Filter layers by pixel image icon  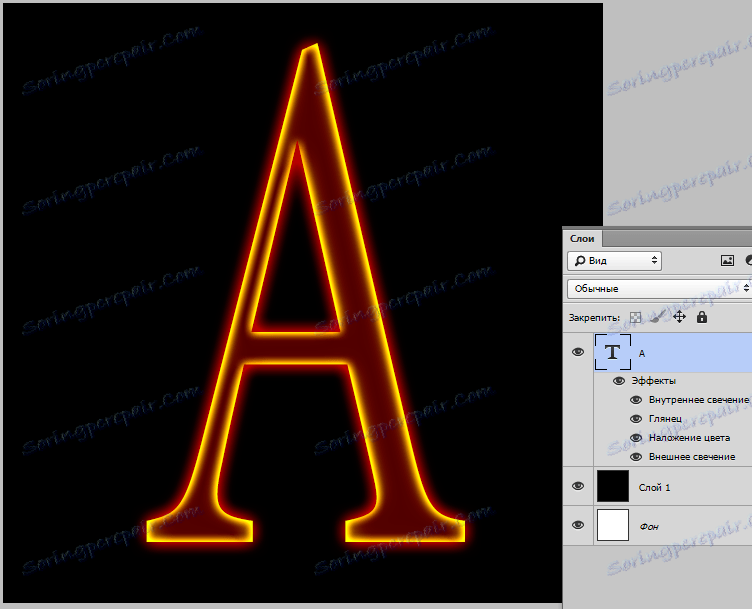click(728, 260)
